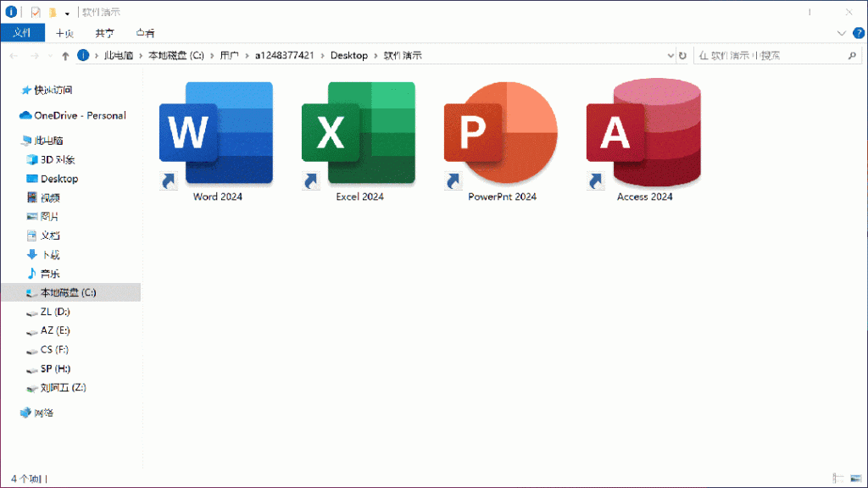Image resolution: width=868 pixels, height=488 pixels.
Task: Switch to large icons view in status bar
Action: point(856,478)
